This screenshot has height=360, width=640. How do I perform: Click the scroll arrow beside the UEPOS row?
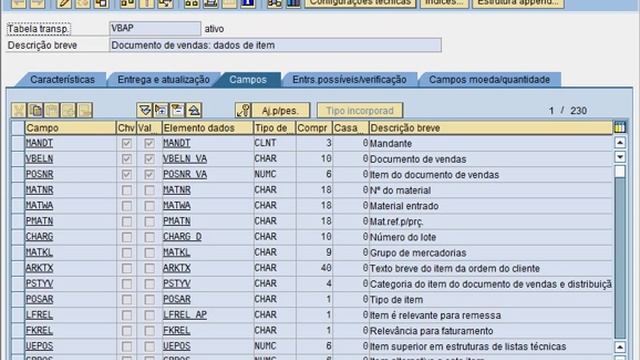pos(620,347)
